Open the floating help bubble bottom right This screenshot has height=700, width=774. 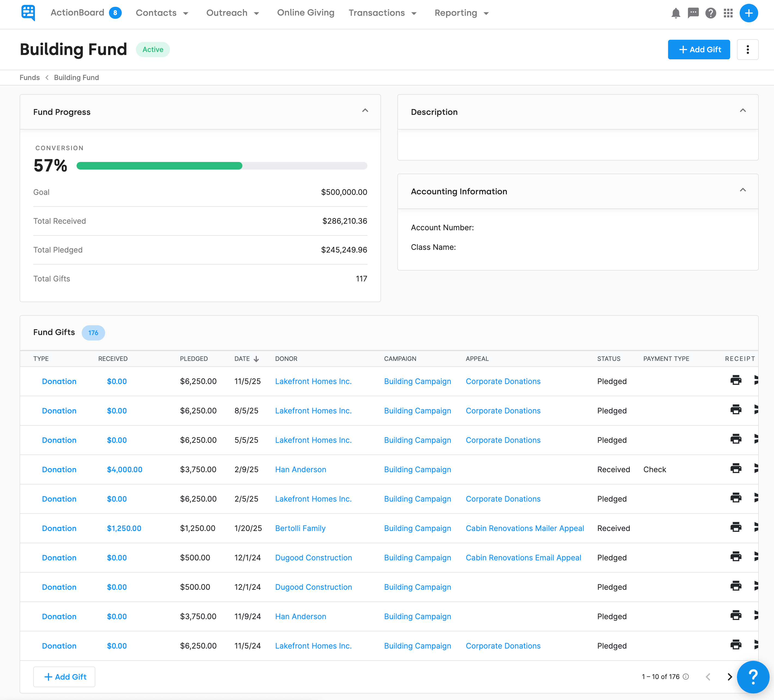753,677
